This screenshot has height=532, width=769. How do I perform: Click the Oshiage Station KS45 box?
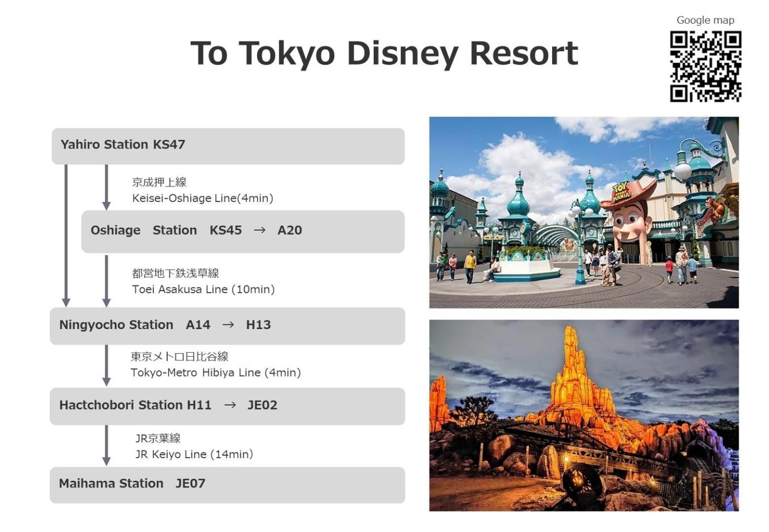click(x=243, y=232)
